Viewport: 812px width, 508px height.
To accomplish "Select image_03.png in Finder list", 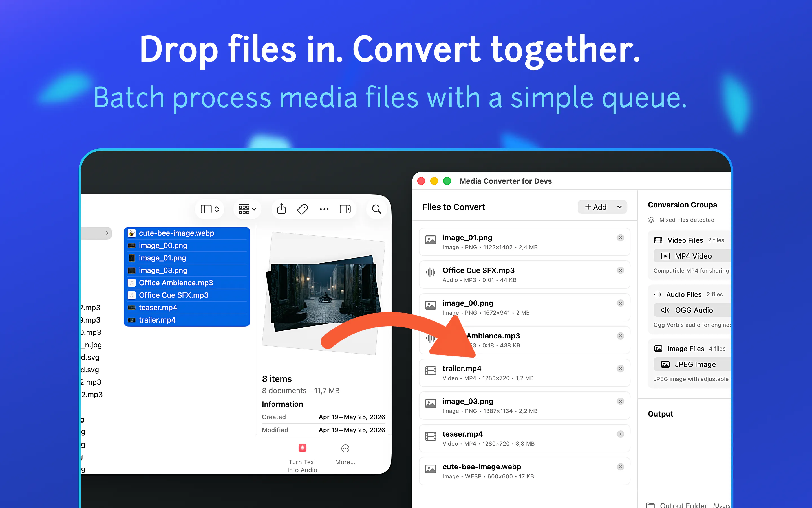I will point(187,270).
